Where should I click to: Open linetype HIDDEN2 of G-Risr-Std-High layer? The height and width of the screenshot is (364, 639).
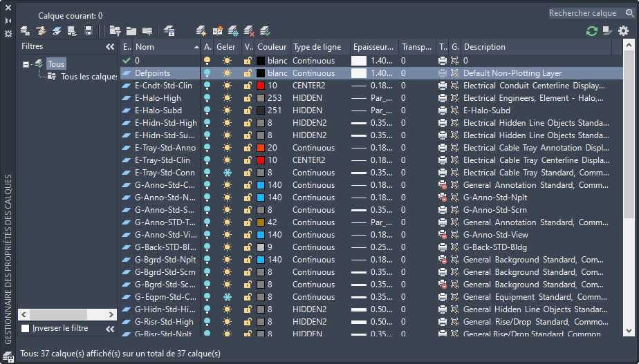tap(310, 322)
